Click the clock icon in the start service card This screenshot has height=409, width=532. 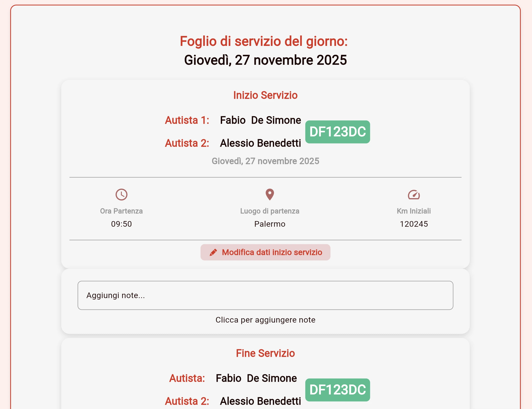pos(122,195)
